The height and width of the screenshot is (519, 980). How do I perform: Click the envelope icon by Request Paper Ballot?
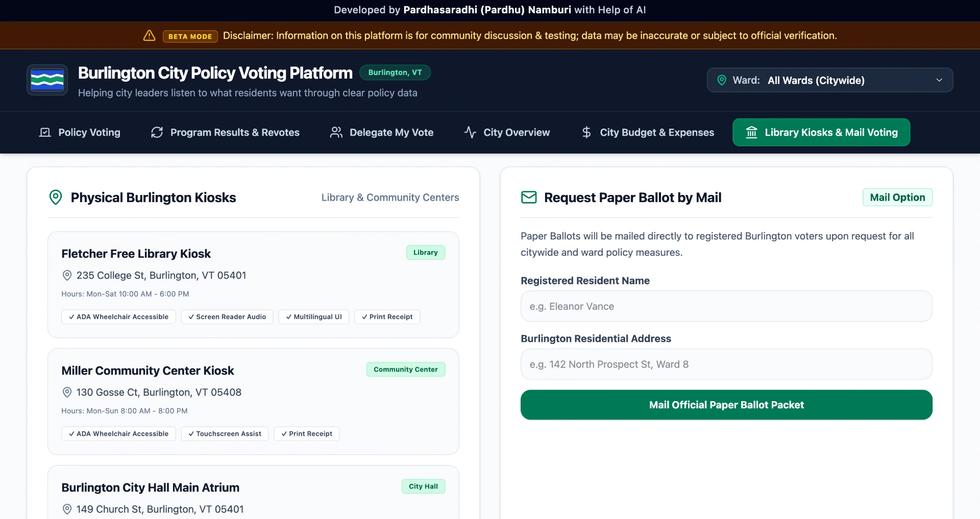(x=529, y=197)
